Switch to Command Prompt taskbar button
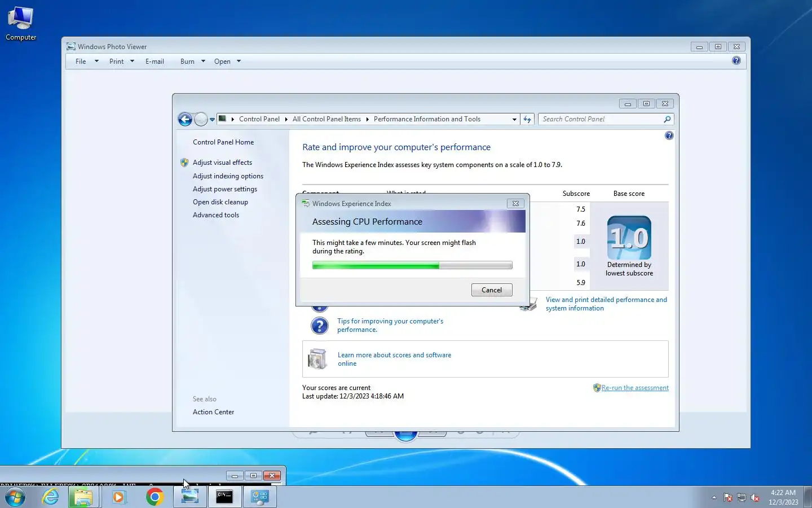 224,497
